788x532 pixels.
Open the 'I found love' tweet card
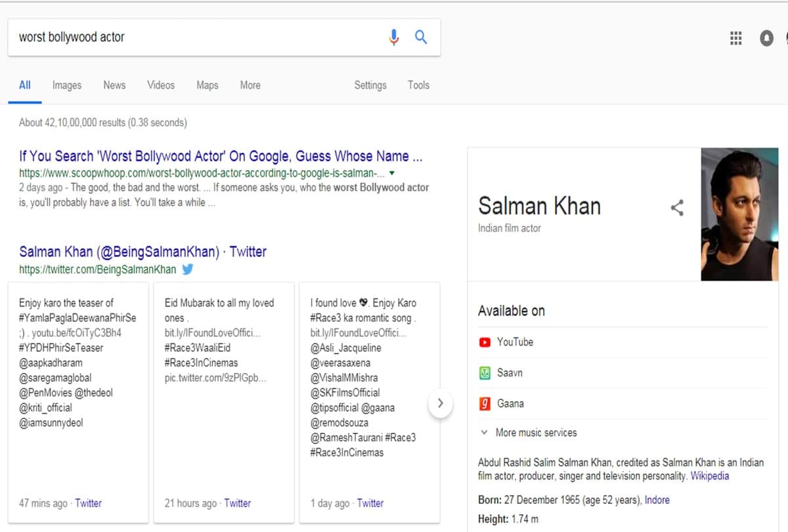pyautogui.click(x=370, y=402)
